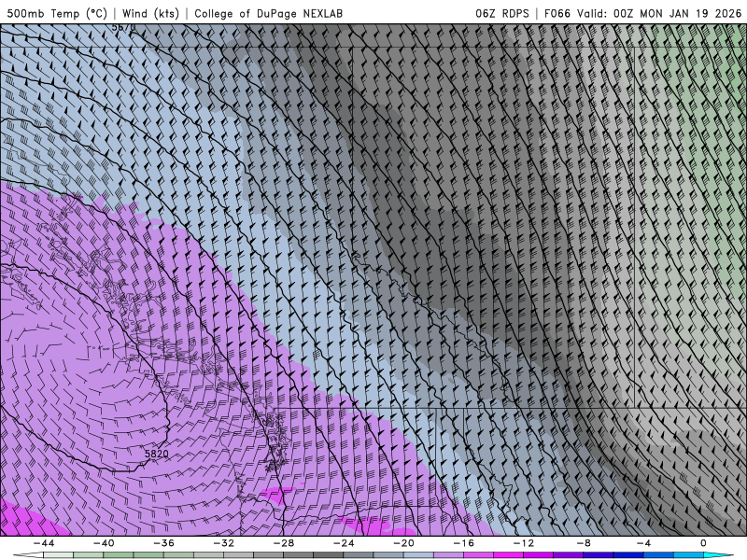Click the -32 colorbar tick label
This screenshot has width=747, height=560.
point(224,543)
